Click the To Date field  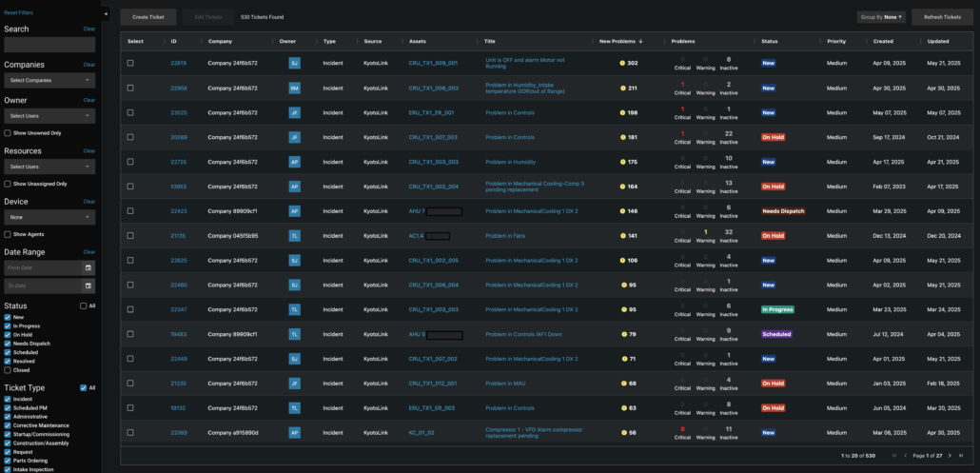tap(43, 286)
